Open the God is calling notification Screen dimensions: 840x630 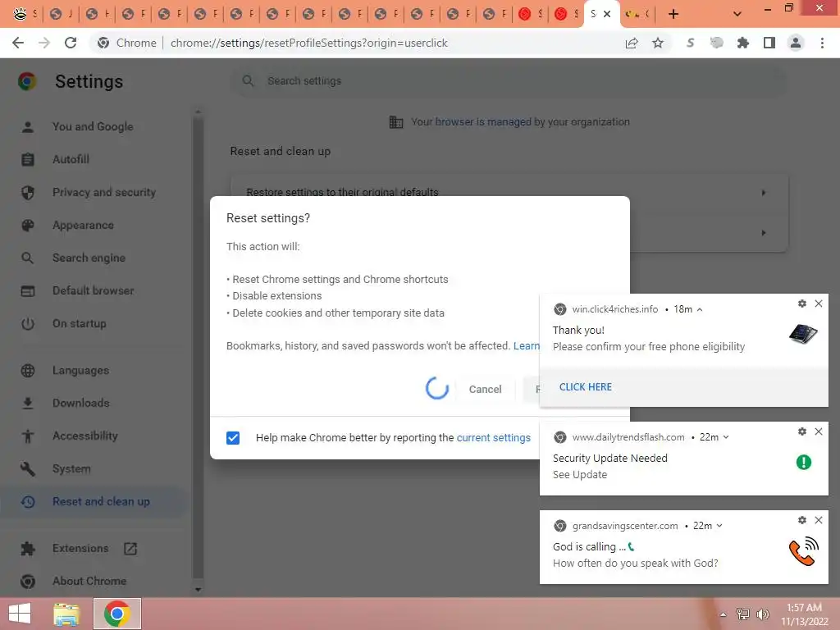[683, 547]
